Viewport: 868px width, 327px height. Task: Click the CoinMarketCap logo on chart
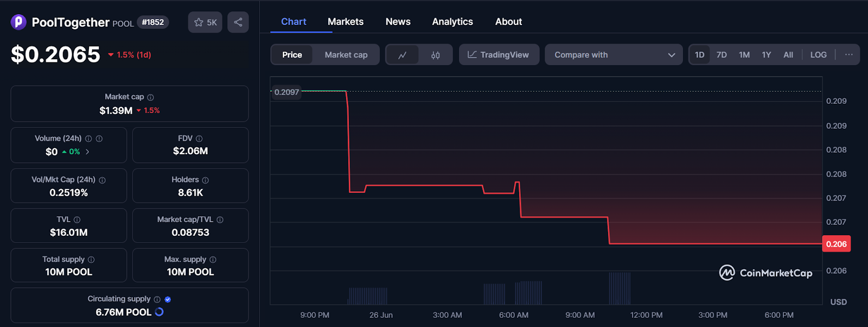(x=765, y=273)
